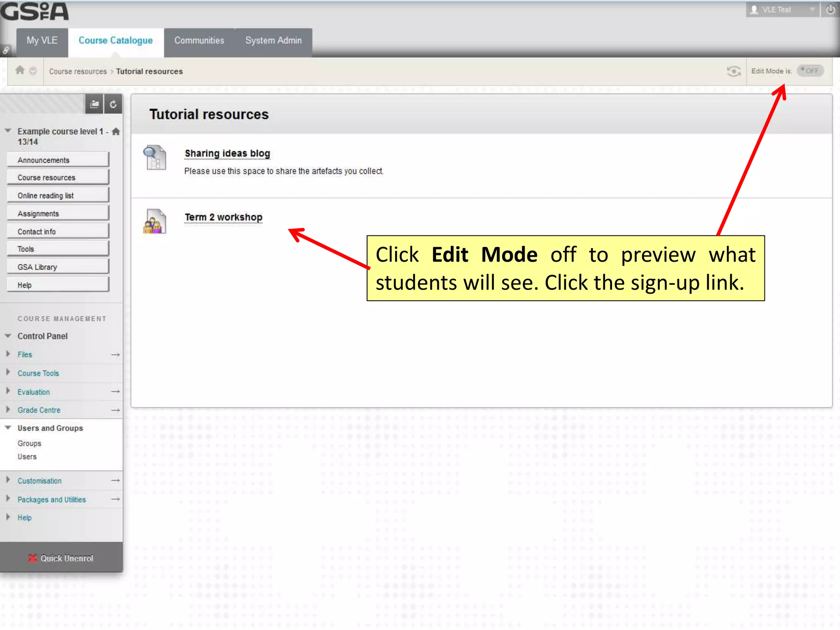Click course home icon beside course title

click(116, 131)
